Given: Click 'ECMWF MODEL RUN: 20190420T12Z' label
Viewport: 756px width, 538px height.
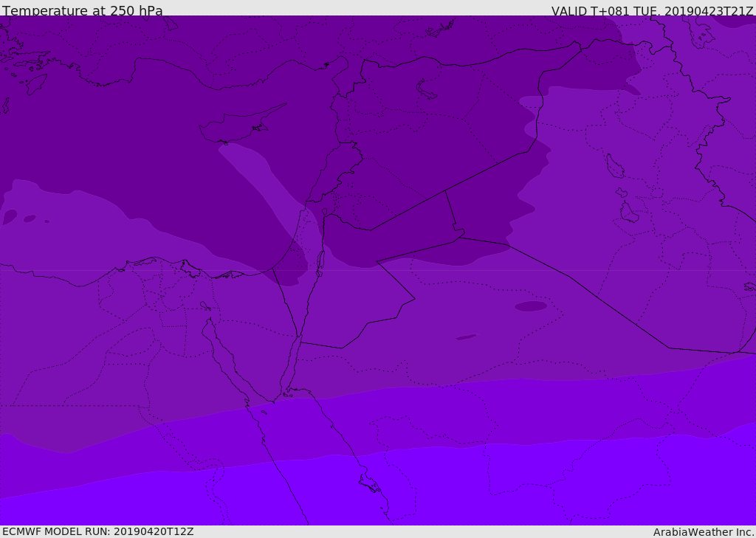Looking at the screenshot, I should (x=98, y=531).
